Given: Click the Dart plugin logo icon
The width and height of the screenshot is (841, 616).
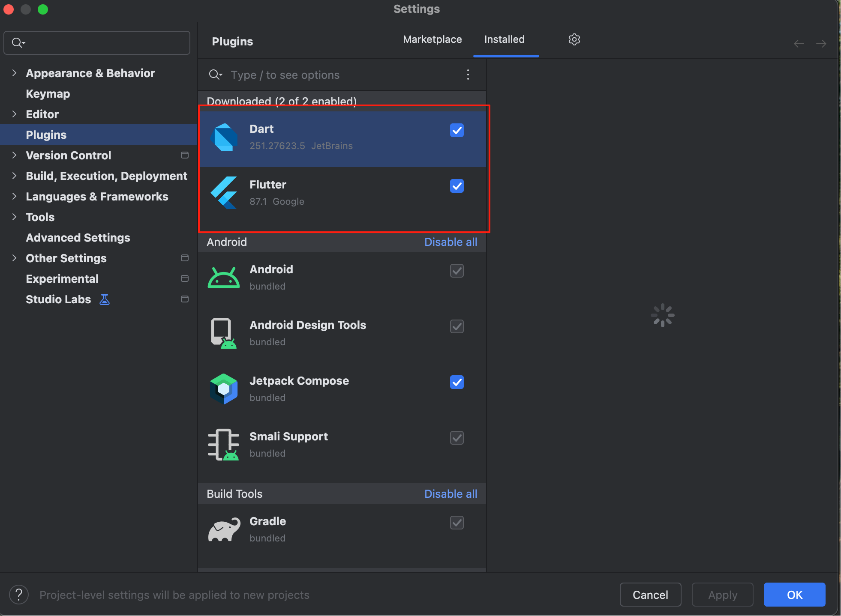Looking at the screenshot, I should pos(224,137).
